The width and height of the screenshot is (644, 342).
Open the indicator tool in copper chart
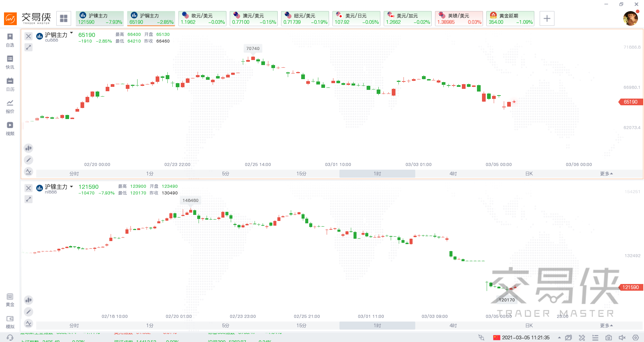click(29, 172)
